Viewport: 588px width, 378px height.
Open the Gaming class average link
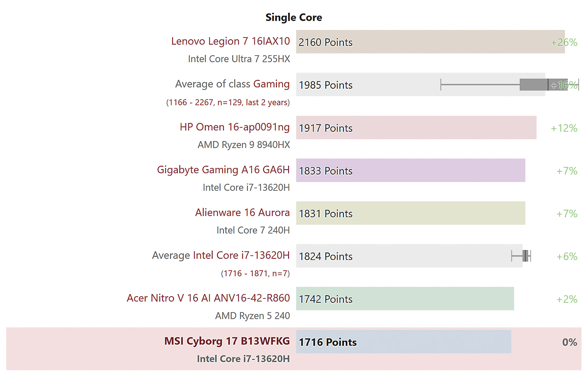(x=271, y=84)
